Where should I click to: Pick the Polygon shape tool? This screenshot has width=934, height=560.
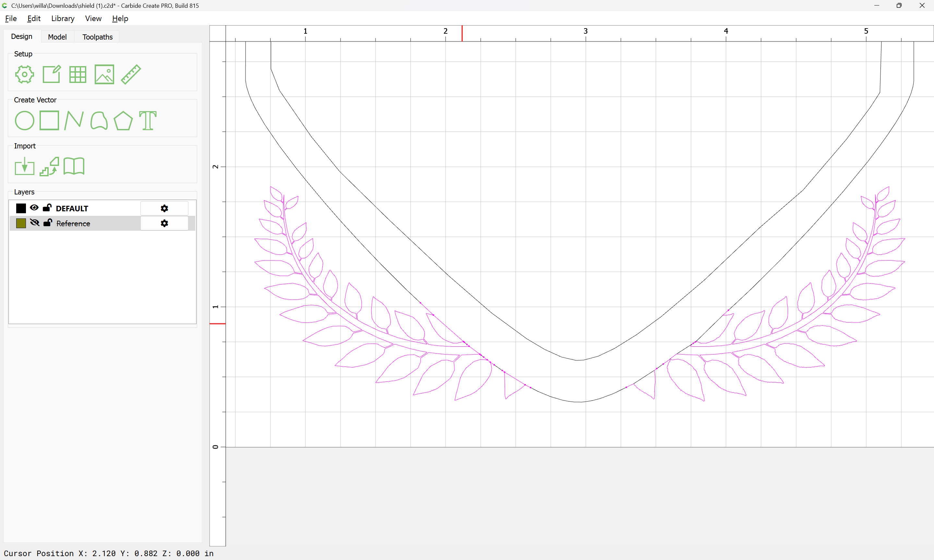tap(123, 121)
